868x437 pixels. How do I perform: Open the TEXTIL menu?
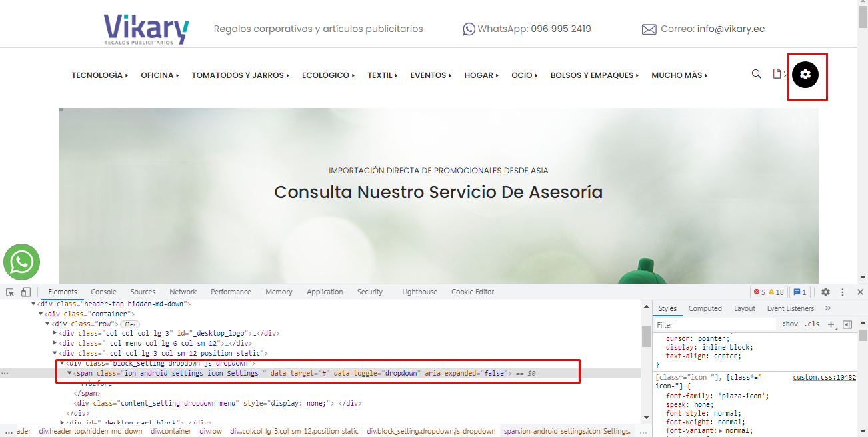point(383,75)
